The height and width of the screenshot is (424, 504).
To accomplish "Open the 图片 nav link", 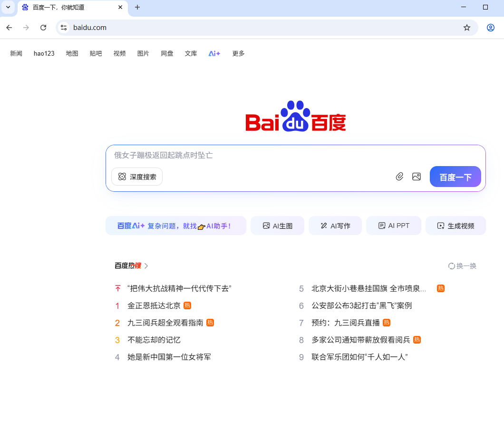I will 144,53.
